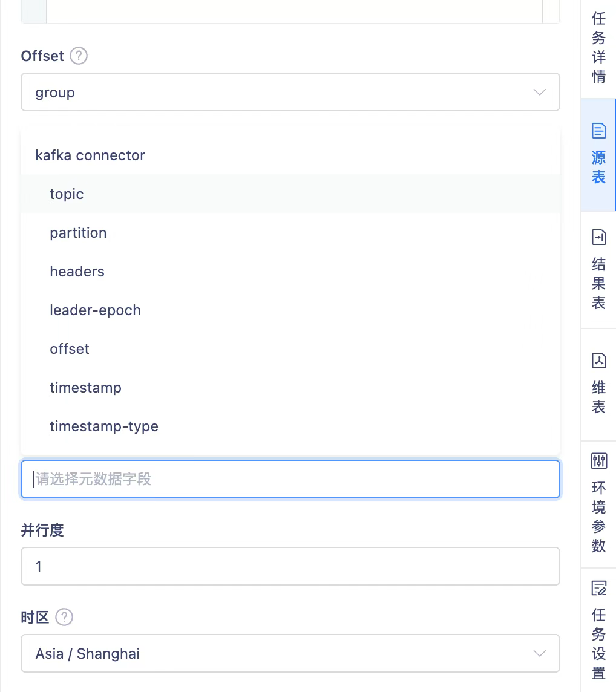Choose the leader-epoch option

[x=95, y=310]
